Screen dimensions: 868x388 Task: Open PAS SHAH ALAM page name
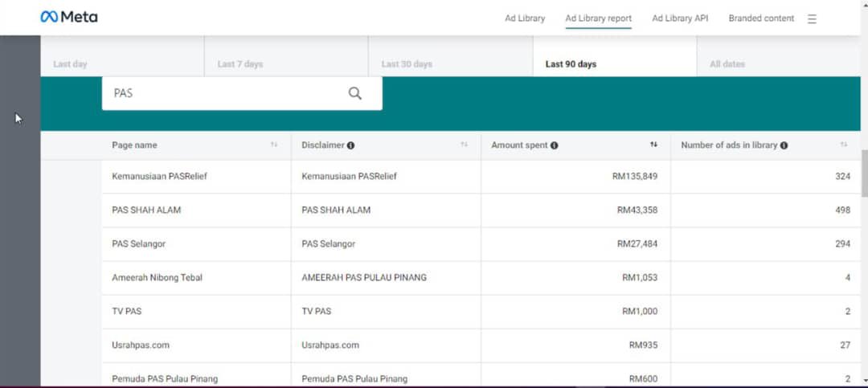[x=146, y=210]
